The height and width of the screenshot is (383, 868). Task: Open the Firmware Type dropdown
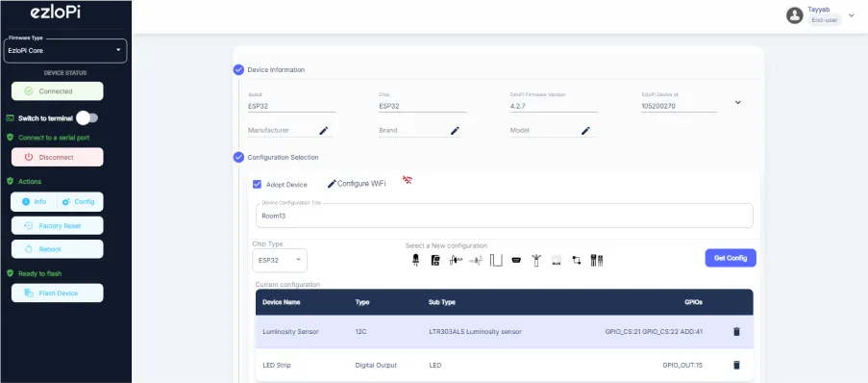65,50
